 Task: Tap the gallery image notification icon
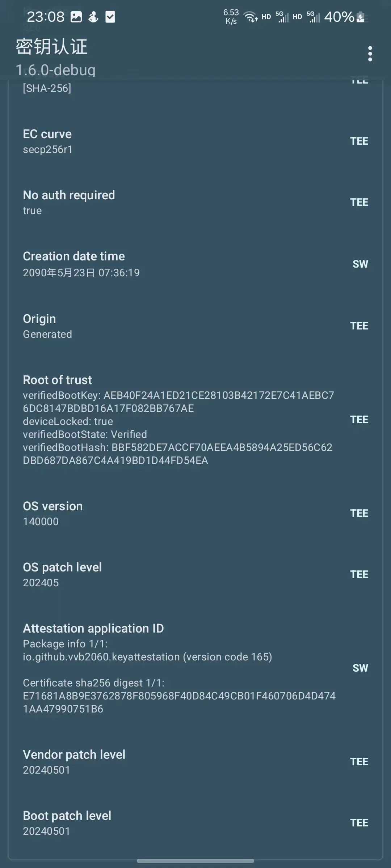coord(76,17)
